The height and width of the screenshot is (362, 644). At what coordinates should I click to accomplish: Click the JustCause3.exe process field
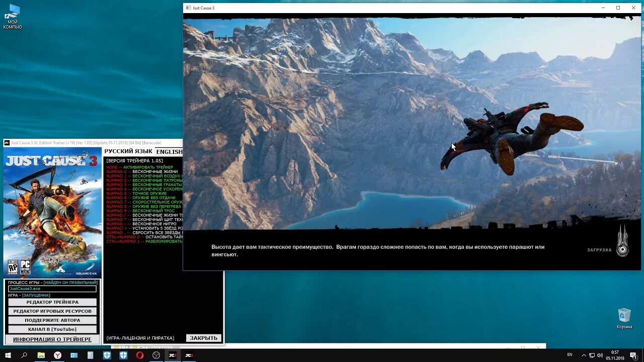pyautogui.click(x=52, y=289)
